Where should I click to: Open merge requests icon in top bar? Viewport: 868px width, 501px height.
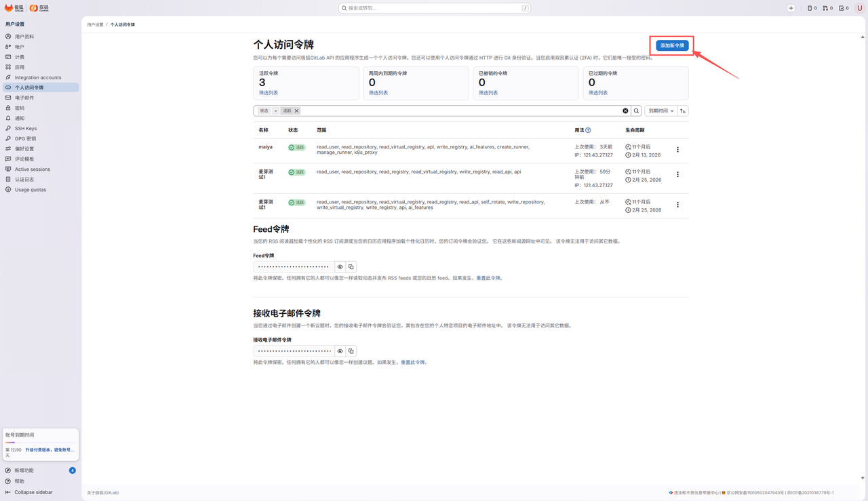pos(827,8)
